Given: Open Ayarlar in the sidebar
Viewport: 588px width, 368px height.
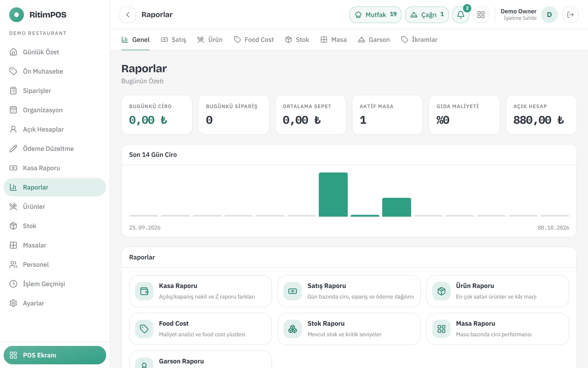Looking at the screenshot, I should (x=55, y=303).
